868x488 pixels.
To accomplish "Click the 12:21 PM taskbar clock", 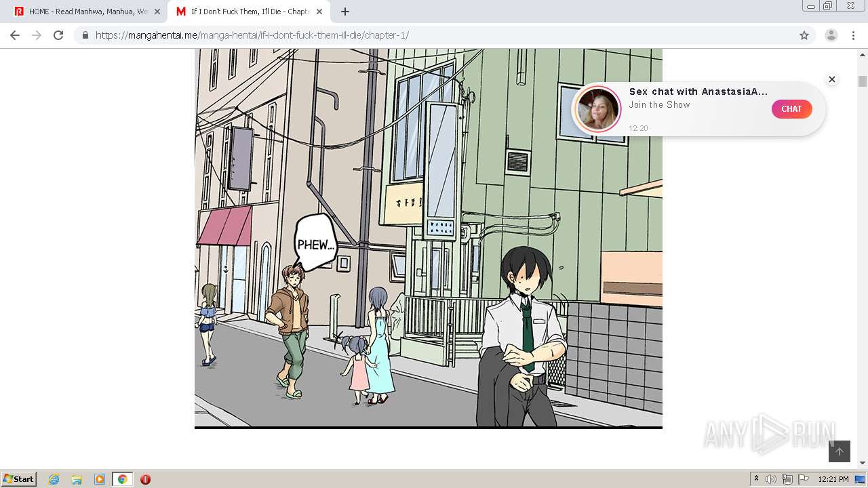I will pyautogui.click(x=833, y=479).
